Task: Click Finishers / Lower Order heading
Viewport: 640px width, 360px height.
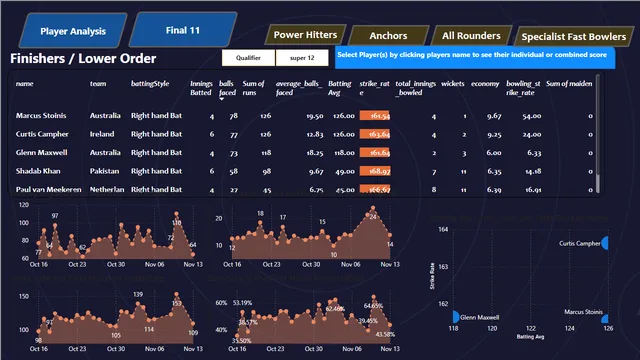Action: point(83,58)
